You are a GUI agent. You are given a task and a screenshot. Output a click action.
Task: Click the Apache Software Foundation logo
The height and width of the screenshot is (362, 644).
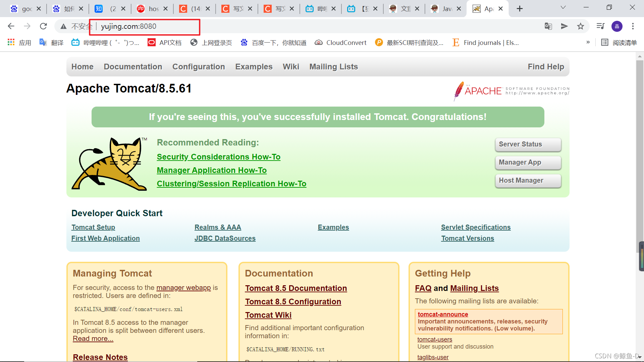[x=511, y=91]
